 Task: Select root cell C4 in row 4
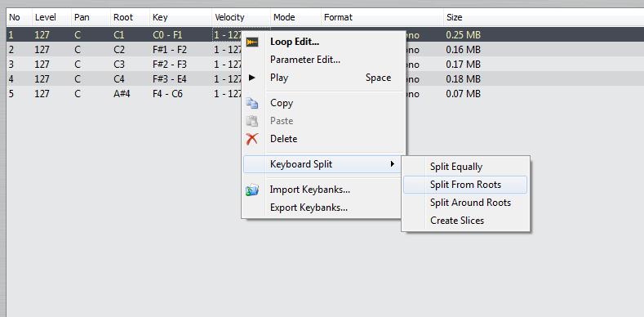(119, 79)
